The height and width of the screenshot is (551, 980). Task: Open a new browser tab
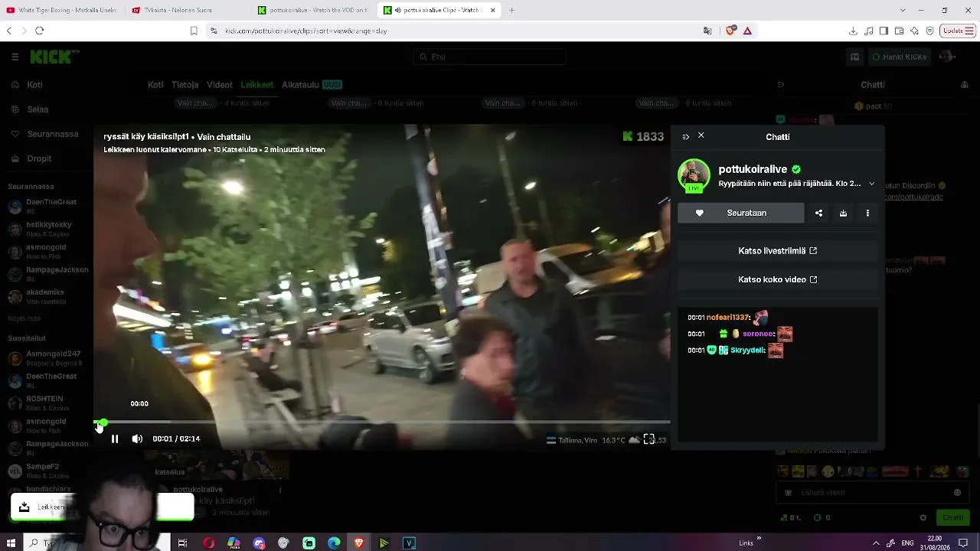point(511,10)
